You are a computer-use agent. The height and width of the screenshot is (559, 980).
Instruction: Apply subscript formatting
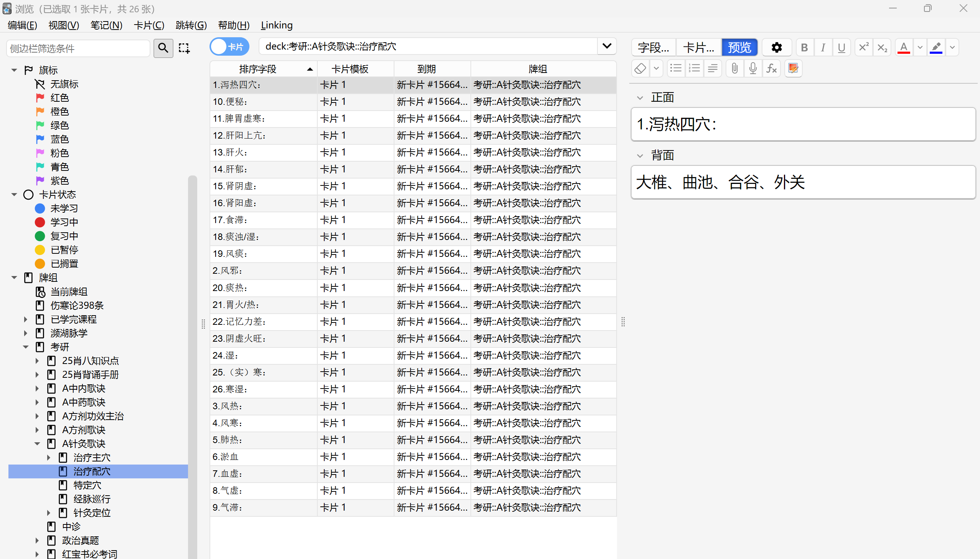882,48
